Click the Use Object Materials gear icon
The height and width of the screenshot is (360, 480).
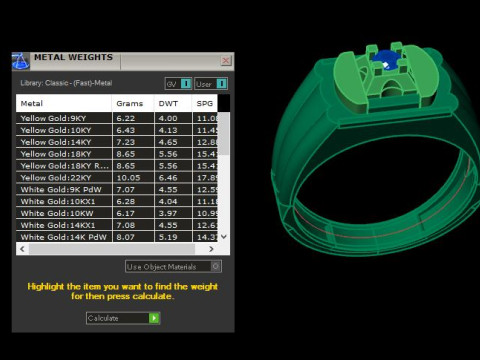point(216,266)
